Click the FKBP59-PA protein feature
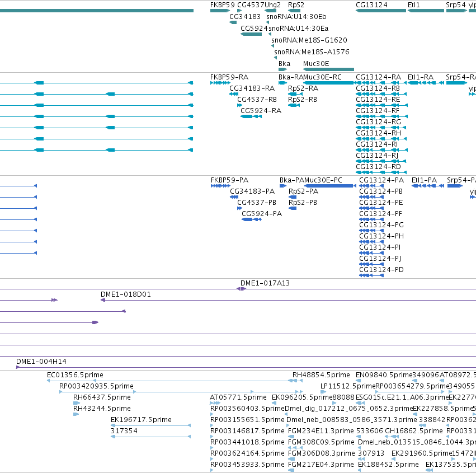This screenshot has width=476, height=473. pyautogui.click(x=221, y=186)
